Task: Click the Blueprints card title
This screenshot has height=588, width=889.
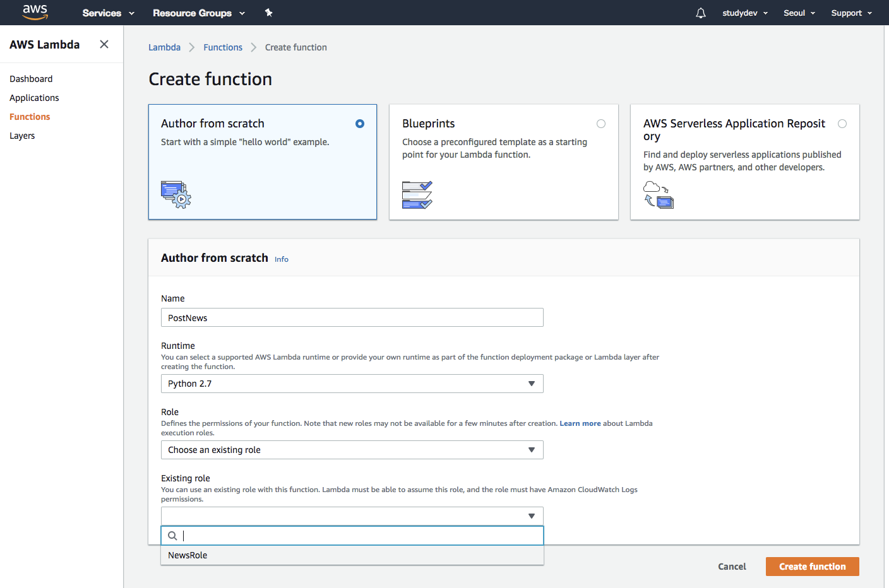Action: [x=429, y=124]
